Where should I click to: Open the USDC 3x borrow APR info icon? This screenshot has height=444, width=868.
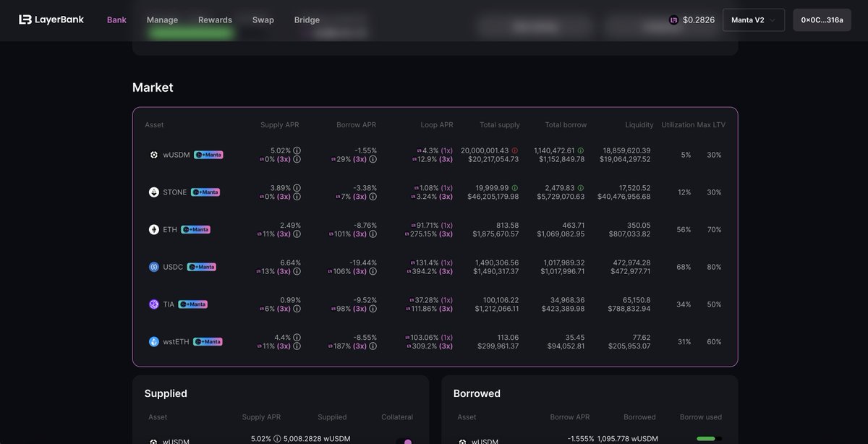(x=373, y=272)
